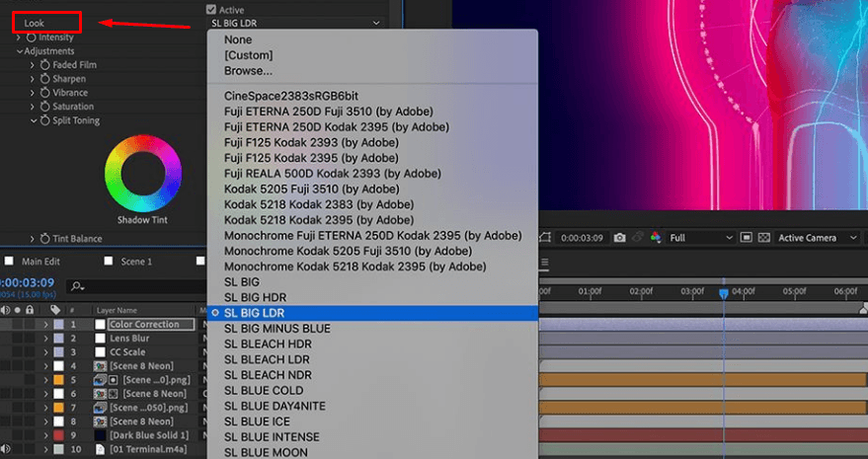Toggle the Saturation stopwatch

click(44, 107)
